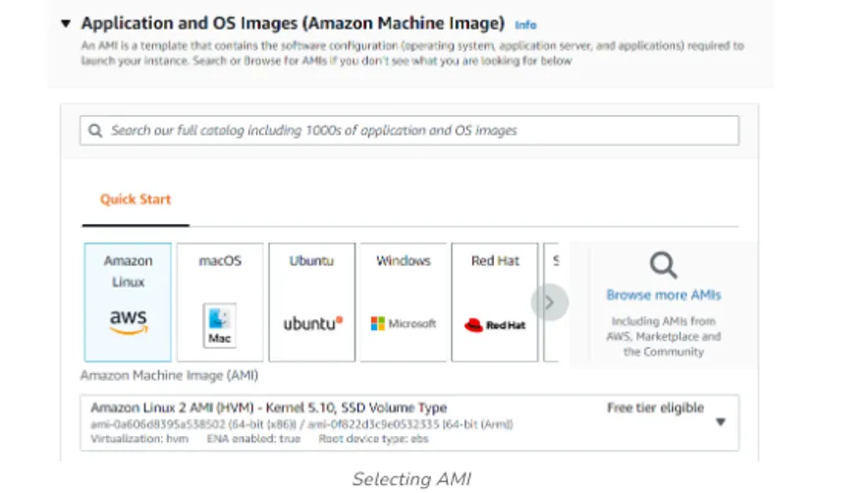Select the macOS AMI card

coord(220,302)
